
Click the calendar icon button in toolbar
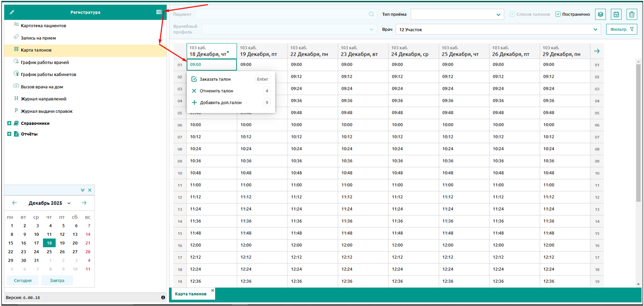[x=616, y=15]
